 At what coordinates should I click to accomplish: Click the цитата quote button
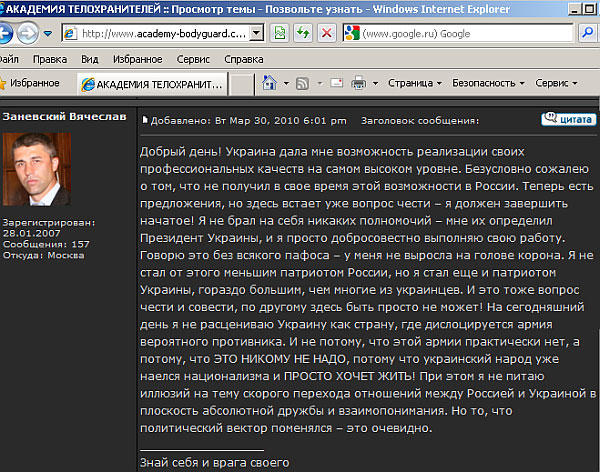click(568, 119)
